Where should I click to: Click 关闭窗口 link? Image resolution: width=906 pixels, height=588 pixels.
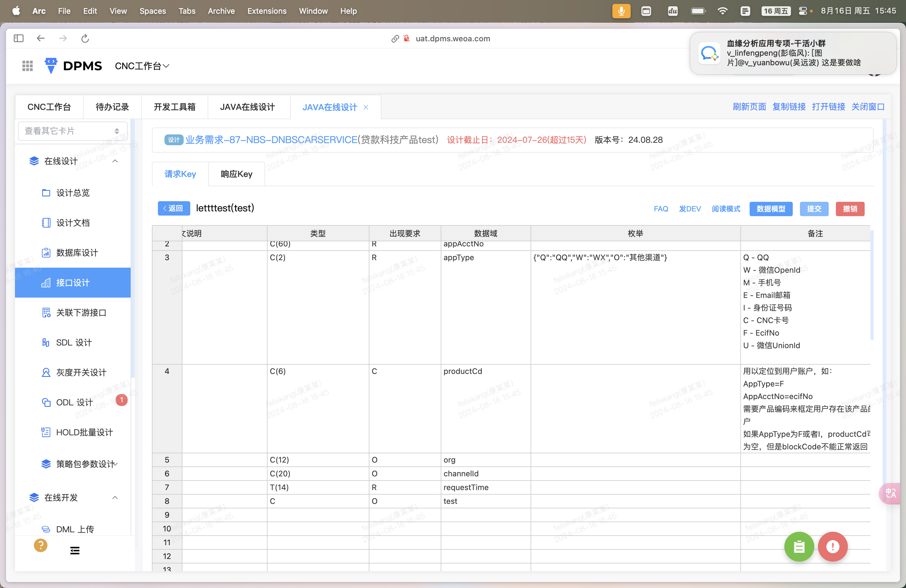click(868, 107)
